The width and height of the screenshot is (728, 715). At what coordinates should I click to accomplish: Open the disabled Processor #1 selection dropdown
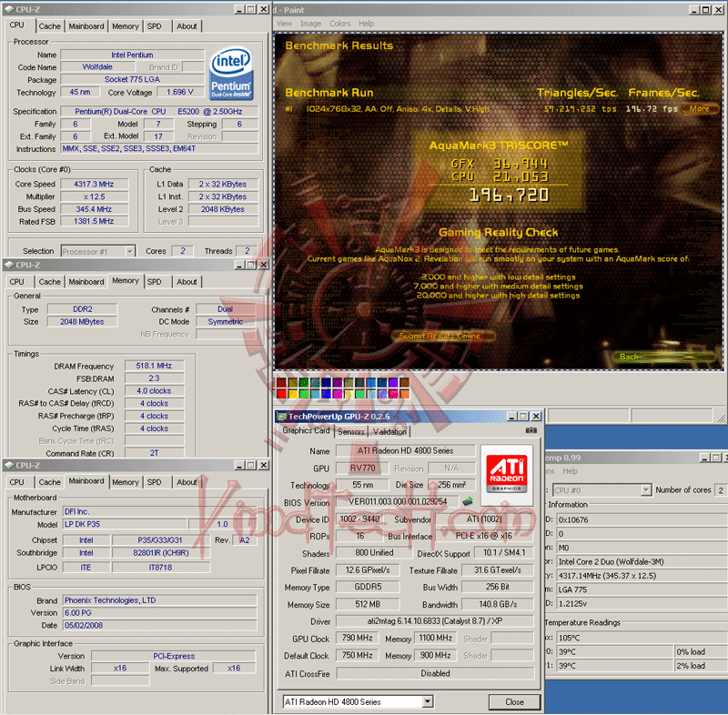tap(130, 251)
